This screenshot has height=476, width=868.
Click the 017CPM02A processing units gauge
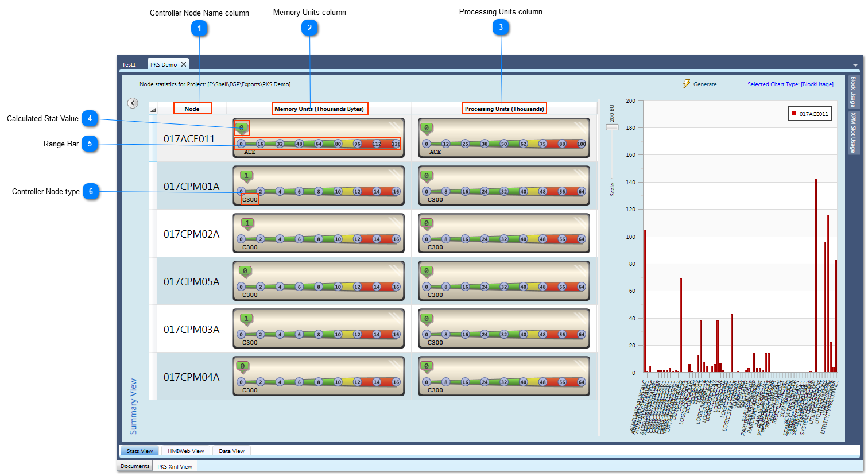tap(504, 233)
